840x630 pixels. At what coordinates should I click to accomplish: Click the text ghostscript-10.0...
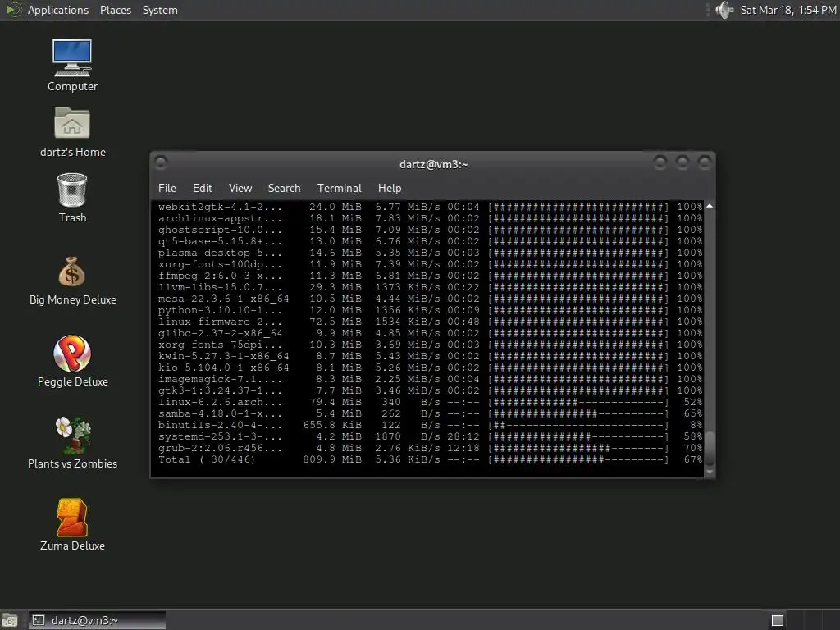(220, 230)
